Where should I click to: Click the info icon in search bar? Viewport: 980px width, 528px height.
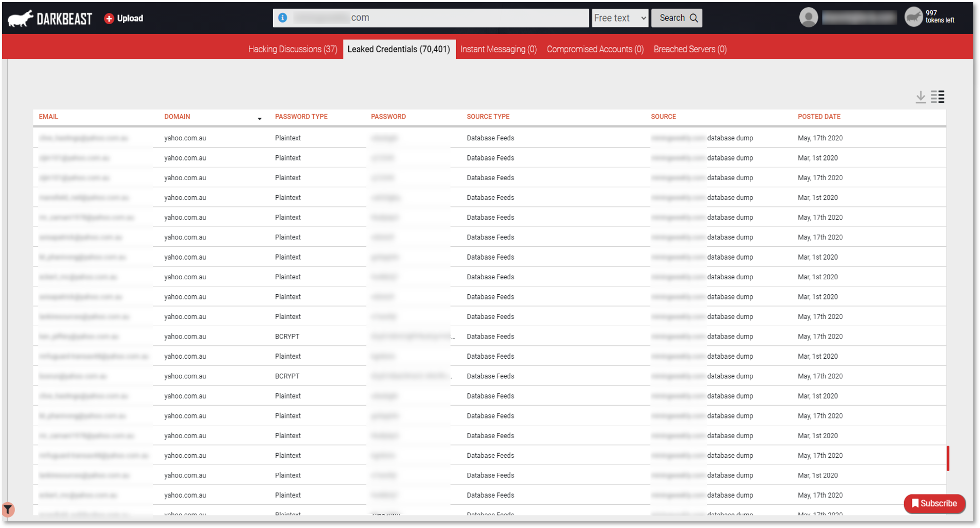coord(283,18)
